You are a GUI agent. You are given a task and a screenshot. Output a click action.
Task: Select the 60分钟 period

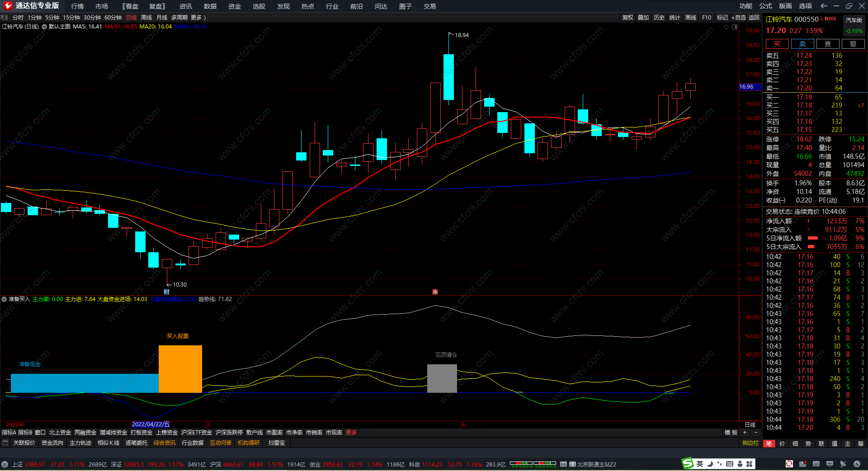point(113,18)
